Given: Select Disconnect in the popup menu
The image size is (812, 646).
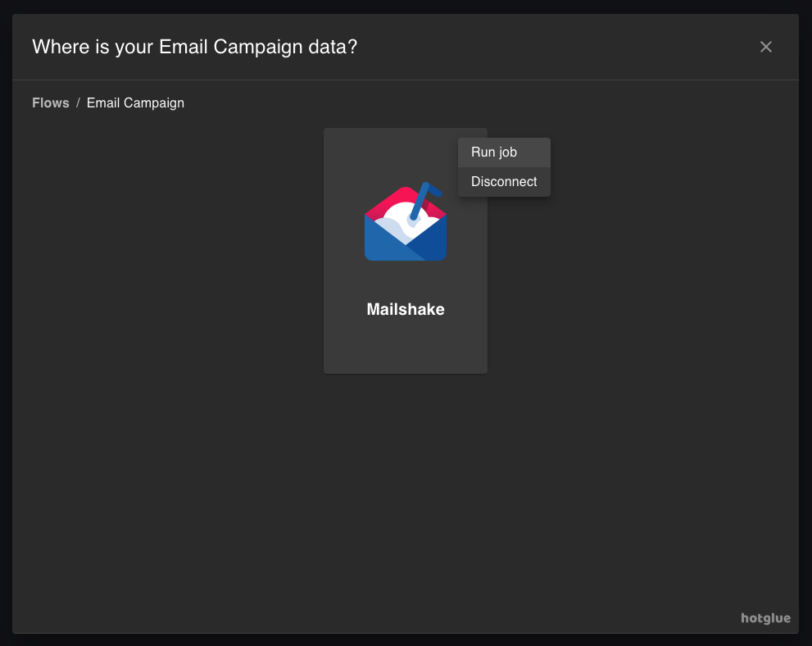Looking at the screenshot, I should click(x=504, y=182).
